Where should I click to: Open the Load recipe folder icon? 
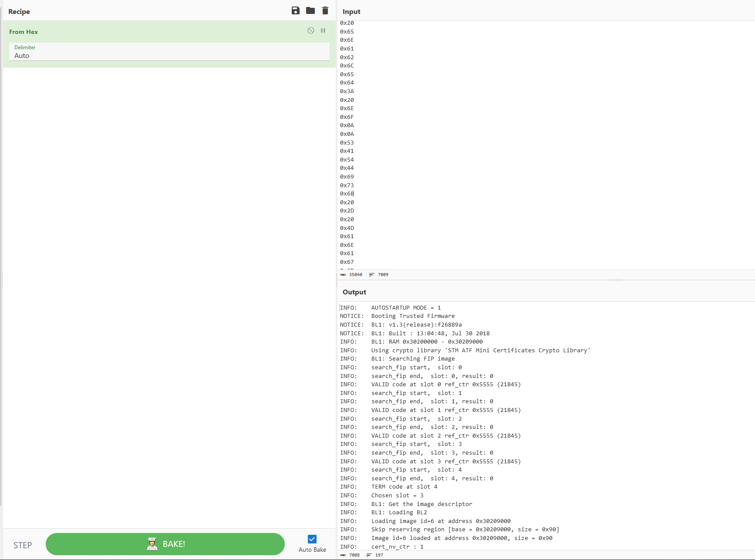point(310,10)
